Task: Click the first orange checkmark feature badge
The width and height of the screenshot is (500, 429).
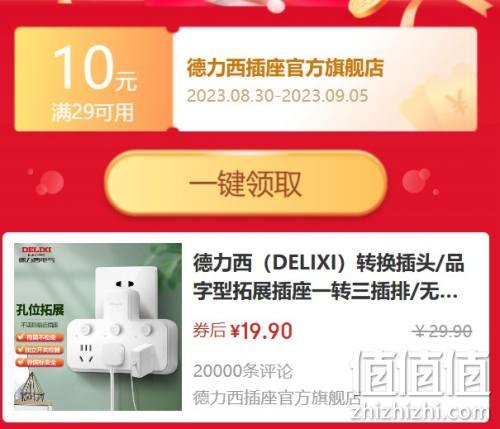Action: (x=39, y=337)
